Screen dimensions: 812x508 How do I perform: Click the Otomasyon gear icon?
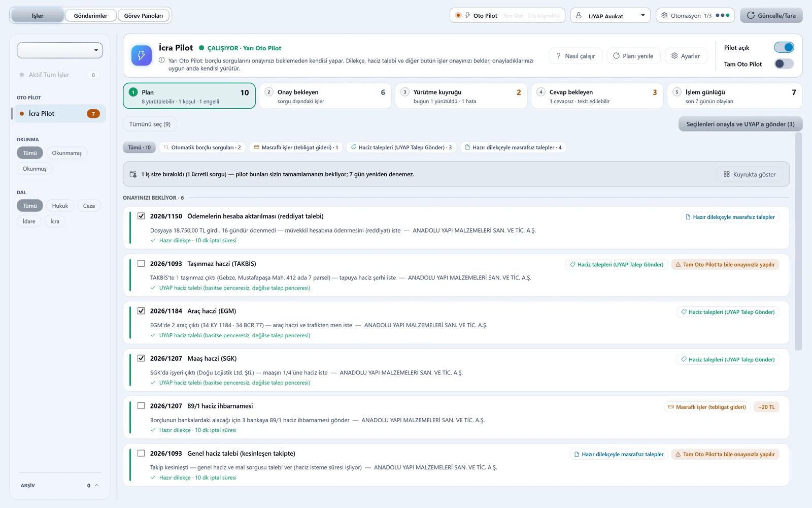click(664, 15)
